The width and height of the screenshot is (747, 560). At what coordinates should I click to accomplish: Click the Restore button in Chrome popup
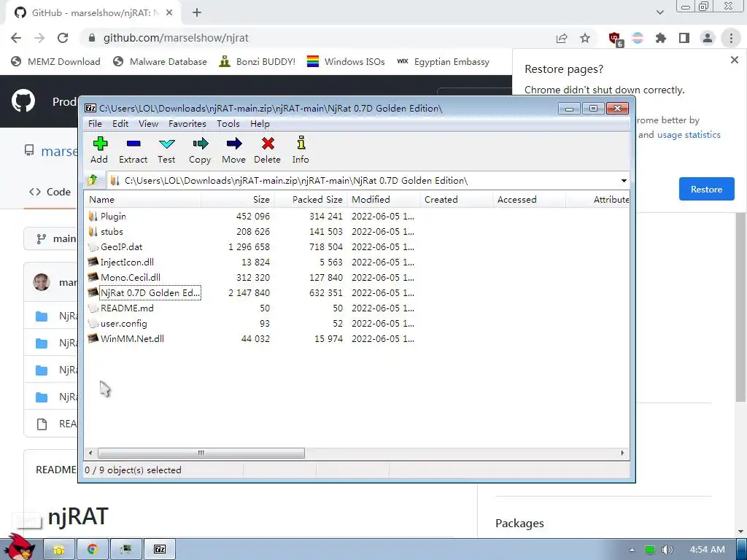706,189
